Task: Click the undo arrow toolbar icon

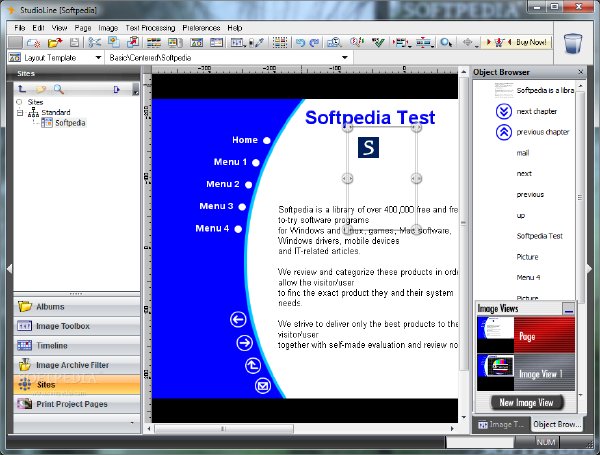Action: (x=300, y=42)
